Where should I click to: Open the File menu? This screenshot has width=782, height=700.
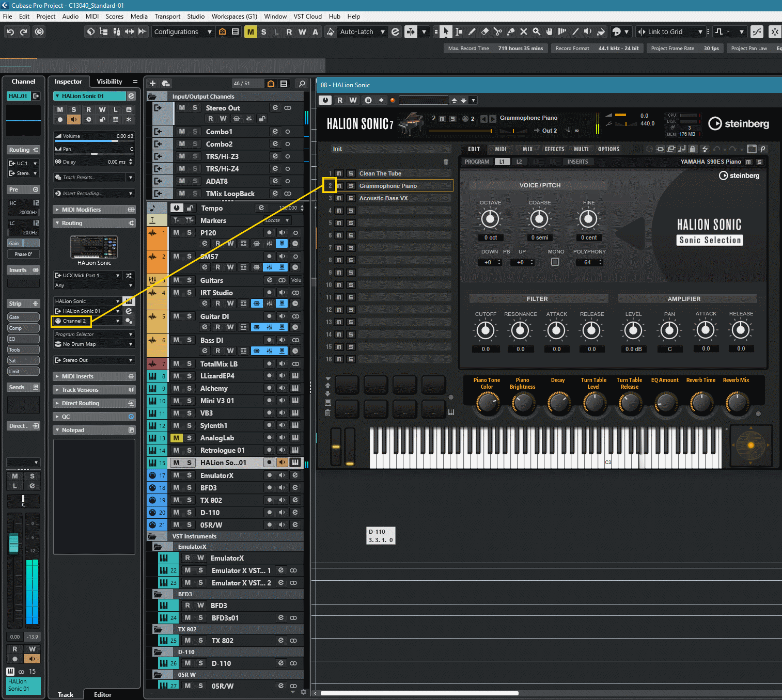pos(7,17)
